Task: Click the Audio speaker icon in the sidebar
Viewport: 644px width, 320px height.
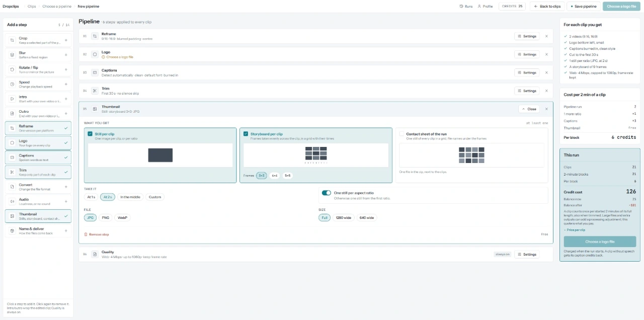Action: 12,201
